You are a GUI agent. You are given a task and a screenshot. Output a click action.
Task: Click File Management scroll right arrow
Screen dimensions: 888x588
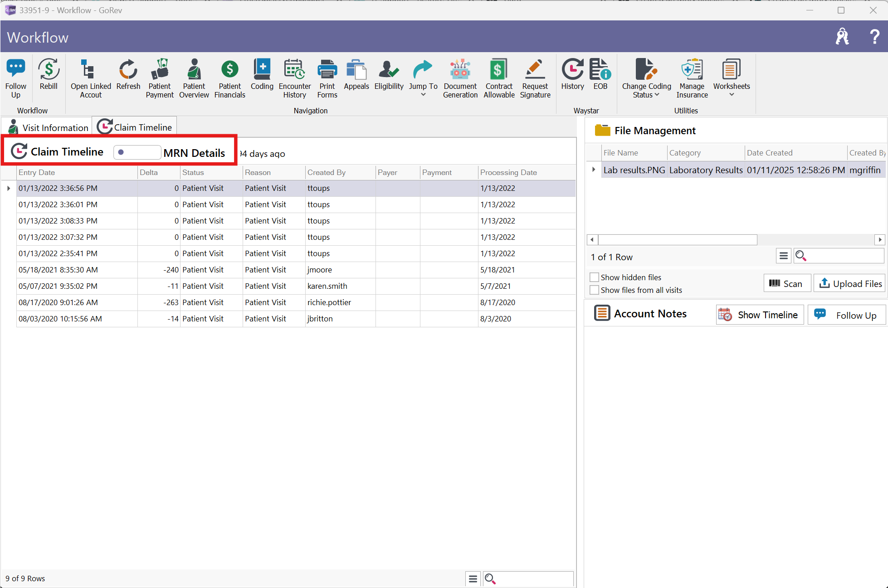880,239
